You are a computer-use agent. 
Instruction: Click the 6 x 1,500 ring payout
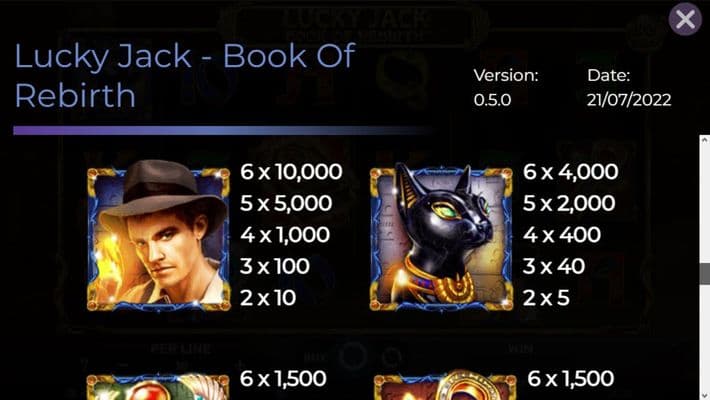(571, 379)
